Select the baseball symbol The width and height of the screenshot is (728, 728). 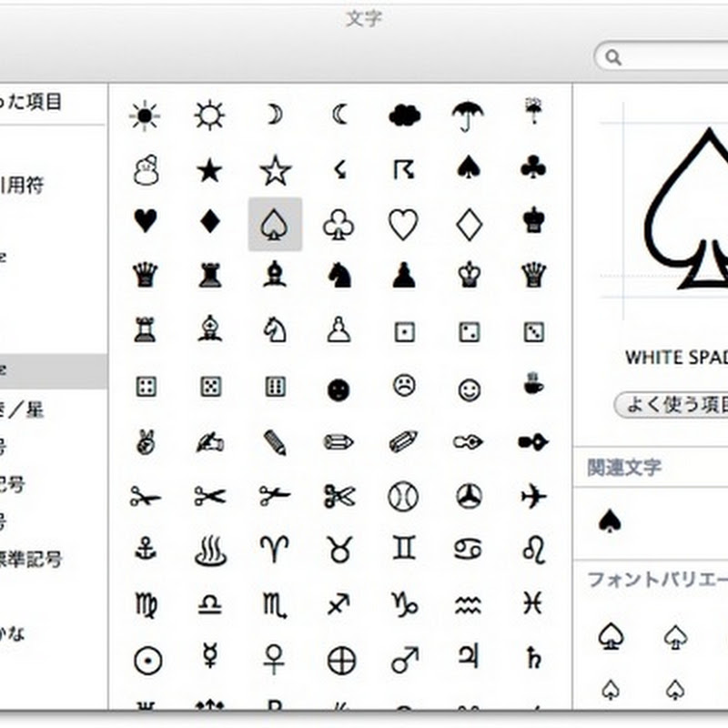tap(403, 496)
